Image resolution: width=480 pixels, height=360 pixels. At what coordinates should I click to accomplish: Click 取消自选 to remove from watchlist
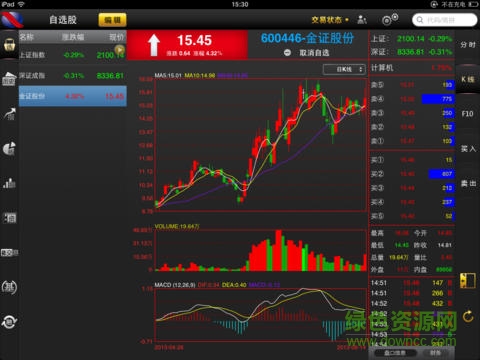[x=314, y=53]
